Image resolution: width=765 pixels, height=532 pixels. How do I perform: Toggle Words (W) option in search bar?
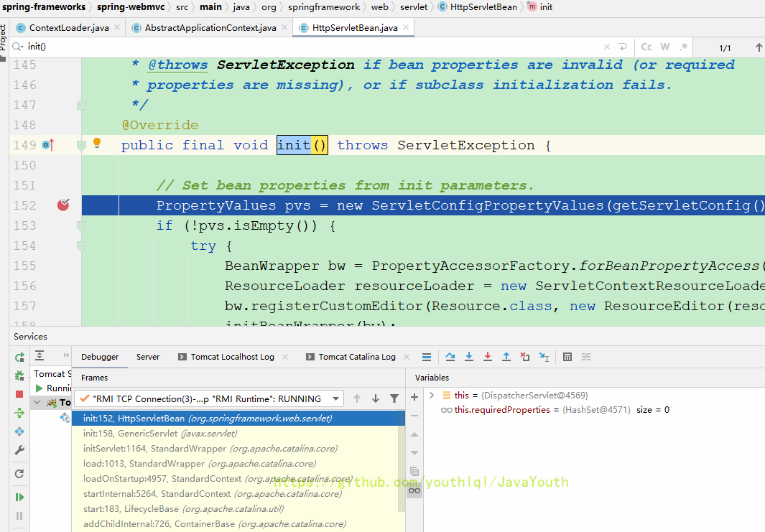click(x=665, y=47)
